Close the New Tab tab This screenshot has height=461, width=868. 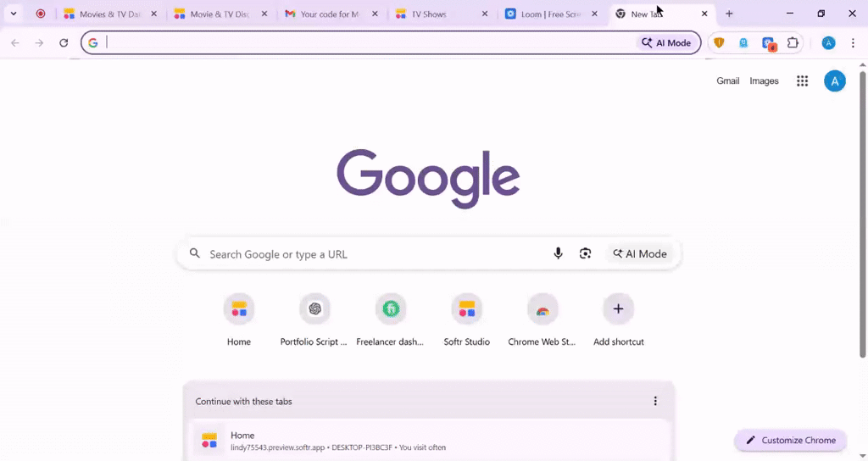(704, 14)
